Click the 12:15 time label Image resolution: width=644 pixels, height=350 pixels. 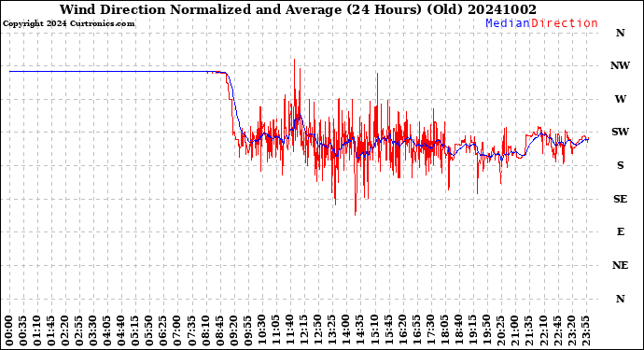click(x=305, y=330)
